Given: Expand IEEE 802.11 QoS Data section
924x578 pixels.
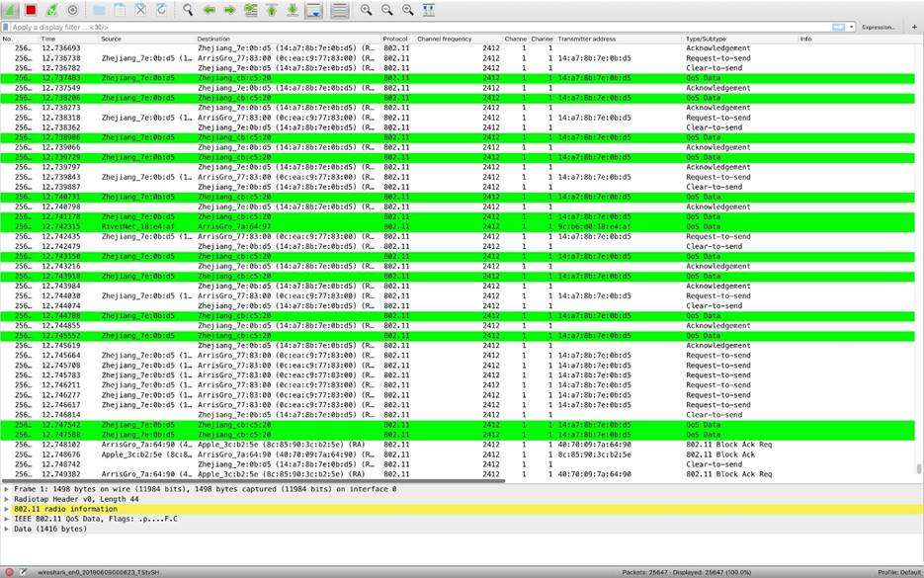Looking at the screenshot, I should 7,519.
